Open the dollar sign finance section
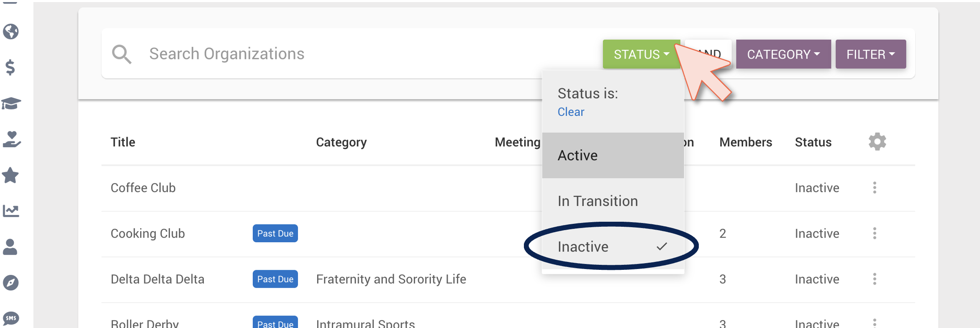The width and height of the screenshot is (980, 328). pyautogui.click(x=10, y=67)
